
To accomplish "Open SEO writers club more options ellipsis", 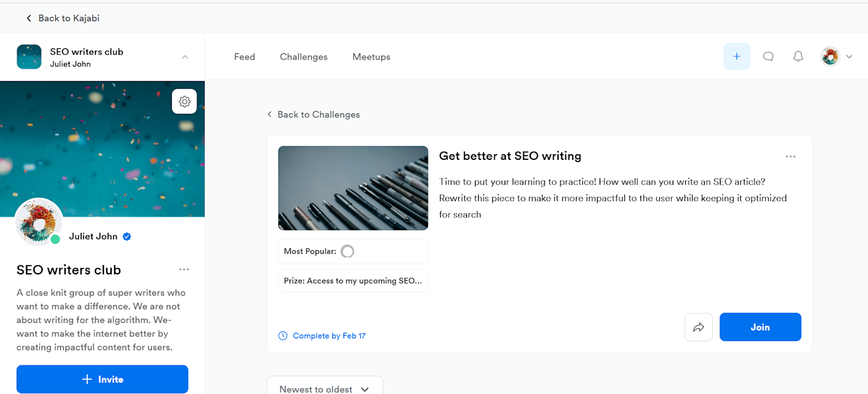I will coord(184,269).
